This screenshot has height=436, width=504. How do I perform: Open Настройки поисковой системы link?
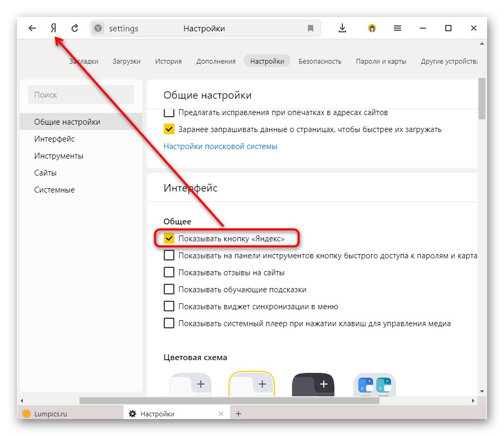coord(220,146)
